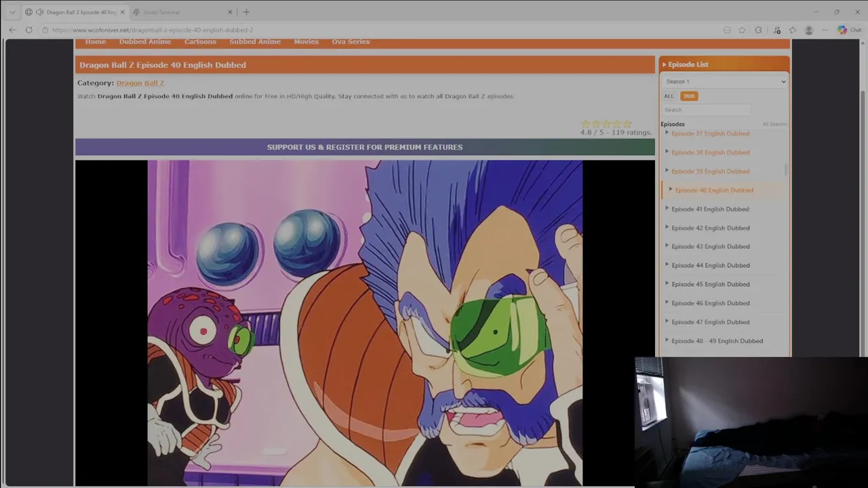Close the Dragon Ball Z Episode 40 tab
This screenshot has height=488, width=868.
click(122, 12)
